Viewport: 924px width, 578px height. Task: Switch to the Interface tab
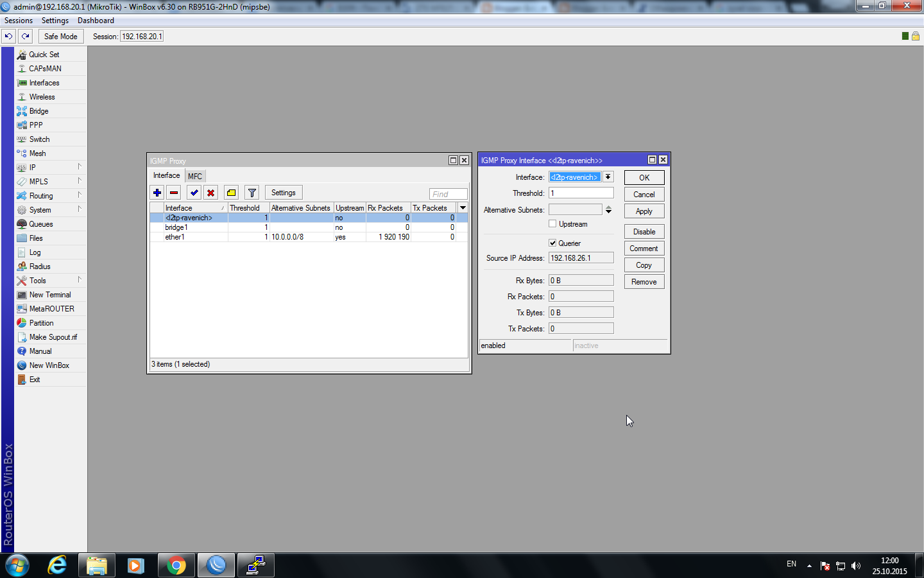tap(167, 175)
